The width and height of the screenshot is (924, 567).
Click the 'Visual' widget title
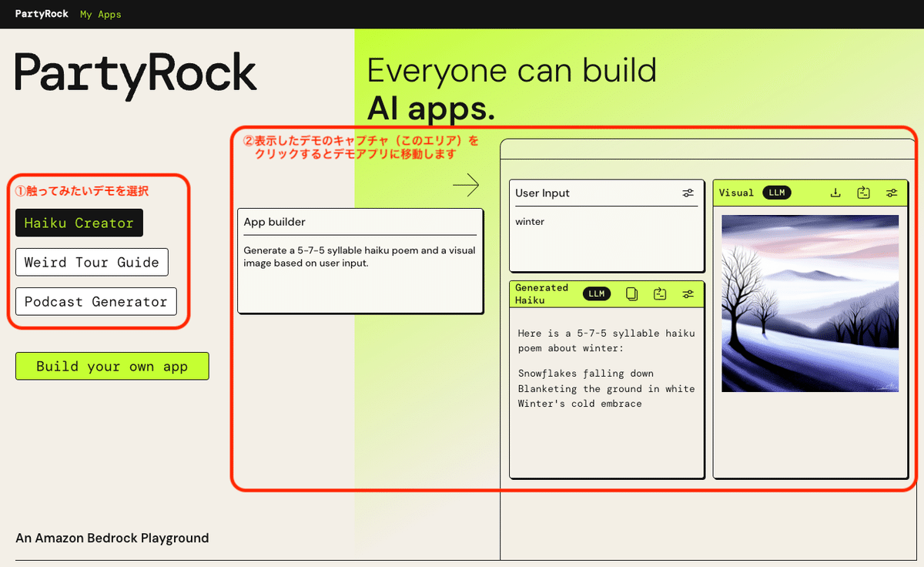pos(736,193)
